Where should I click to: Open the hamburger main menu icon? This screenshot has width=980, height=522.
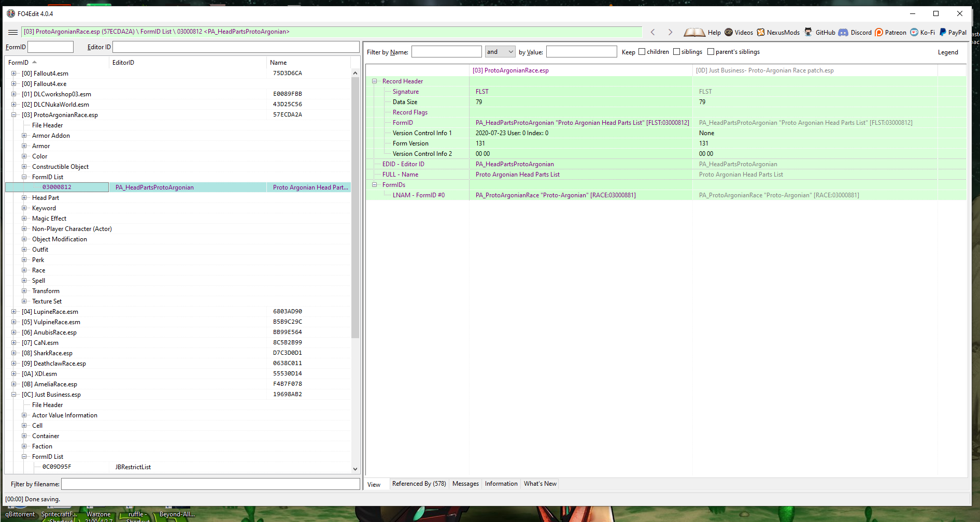click(x=13, y=32)
